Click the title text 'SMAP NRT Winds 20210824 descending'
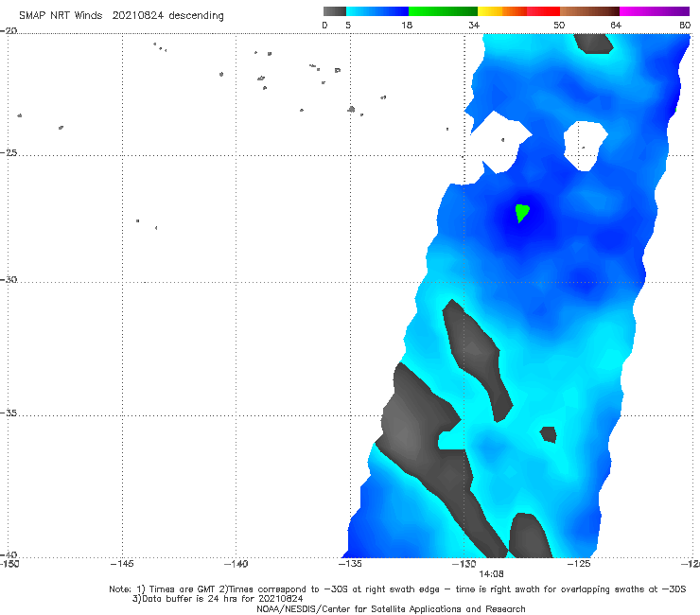 (121, 16)
